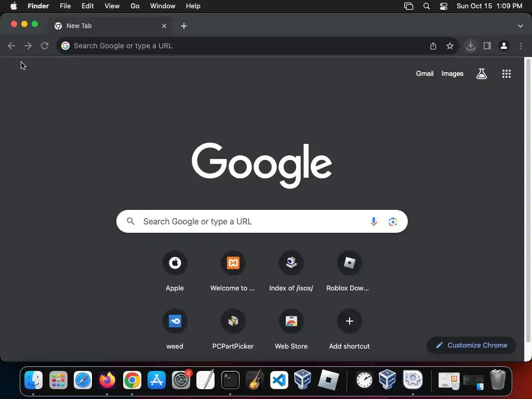532x399 pixels.
Task: Open the Index of /isos/ shortcut
Action: (291, 271)
